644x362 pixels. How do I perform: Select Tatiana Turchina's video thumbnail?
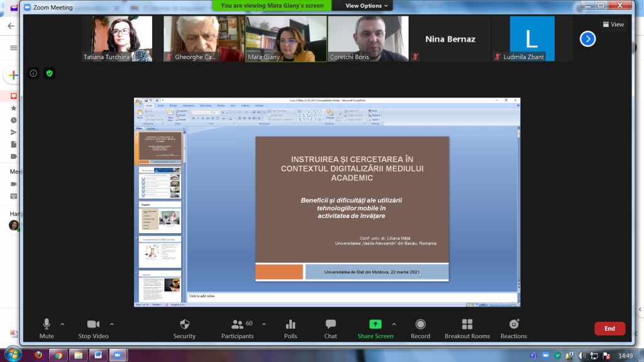(x=117, y=38)
